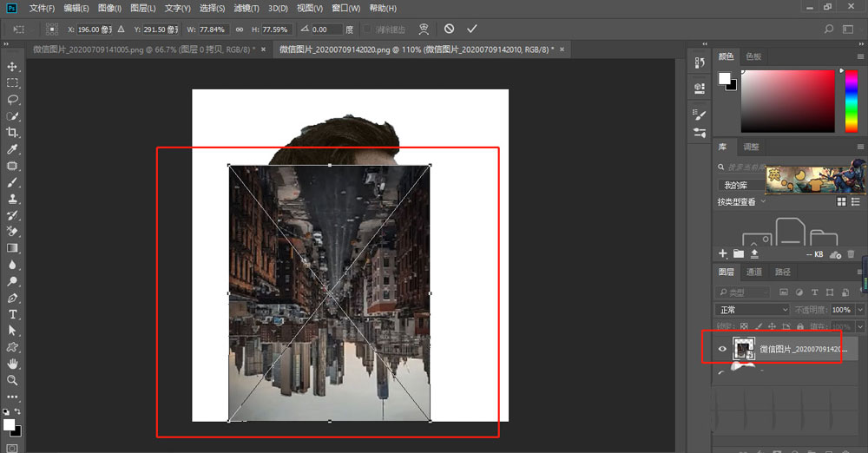This screenshot has width=868, height=453.
Task: Click the width percentage input field
Action: tap(213, 29)
